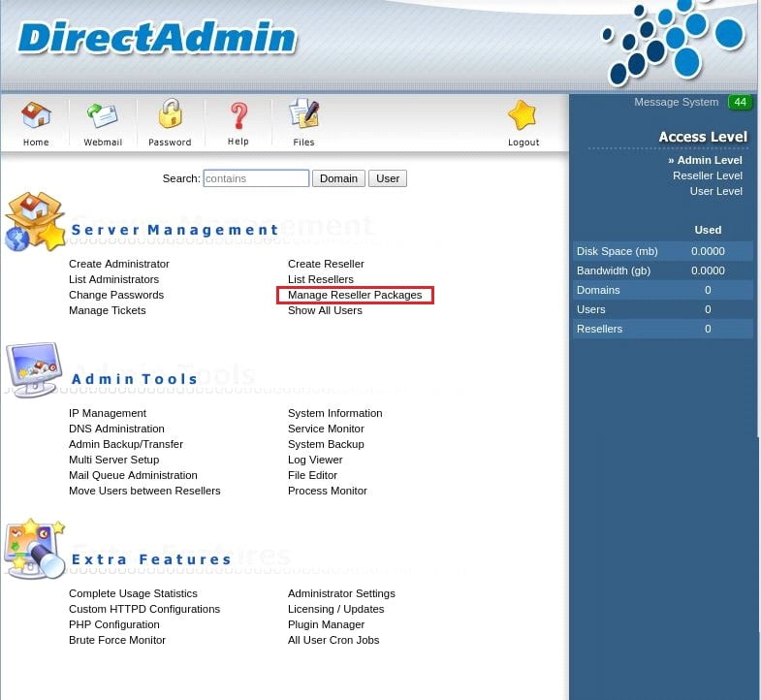Click the Extra Features section icon
This screenshot has height=700, width=761.
[35, 549]
